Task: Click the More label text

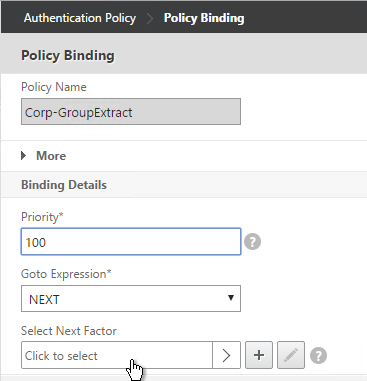Action: pos(51,156)
